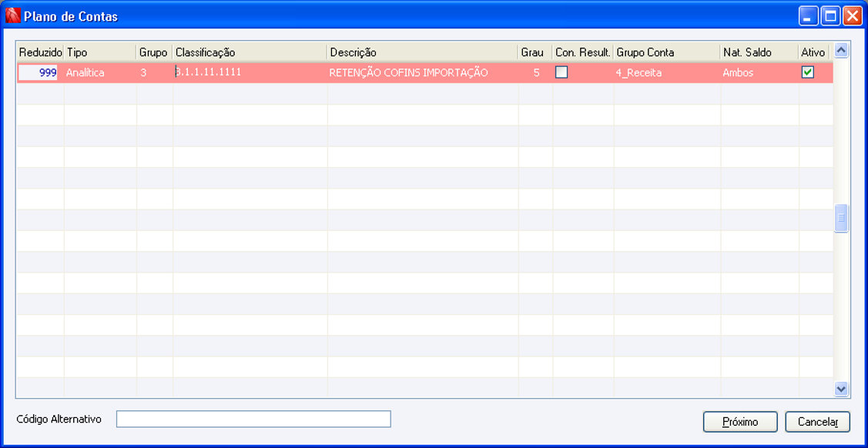This screenshot has height=448, width=868.
Task: Click the Próximo button
Action: [740, 422]
